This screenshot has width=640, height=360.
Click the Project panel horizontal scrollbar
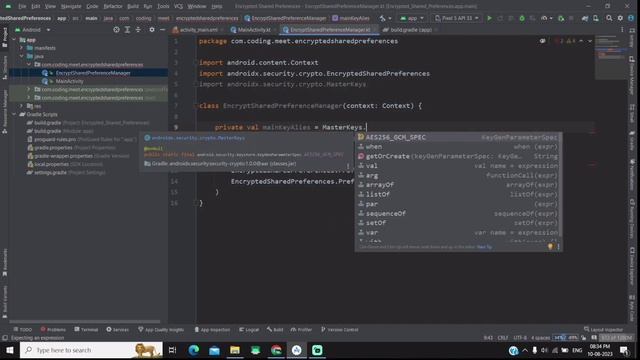[x=85, y=322]
